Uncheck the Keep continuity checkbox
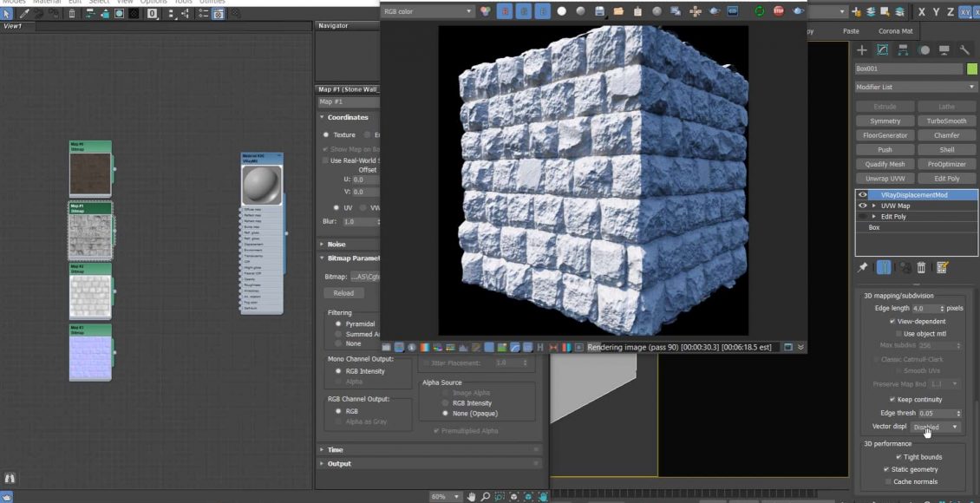This screenshot has height=503, width=980. [892, 400]
